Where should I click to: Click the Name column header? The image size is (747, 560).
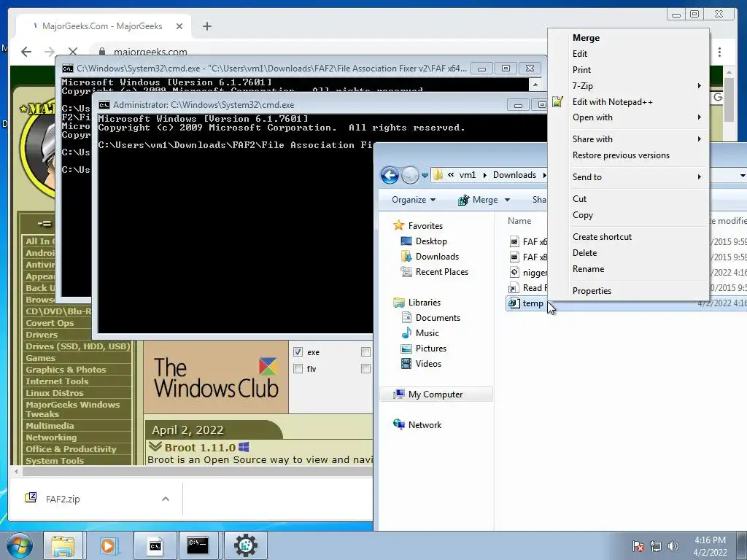(x=519, y=221)
